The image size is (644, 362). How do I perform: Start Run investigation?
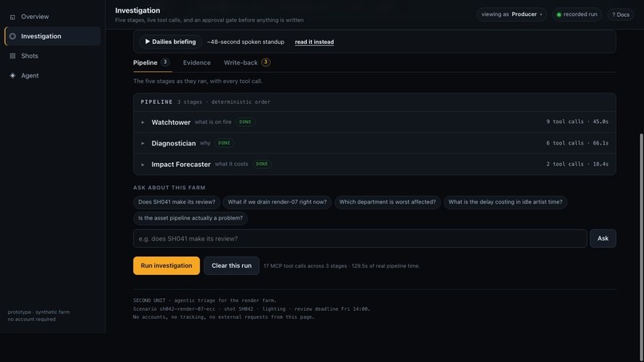coord(166,265)
